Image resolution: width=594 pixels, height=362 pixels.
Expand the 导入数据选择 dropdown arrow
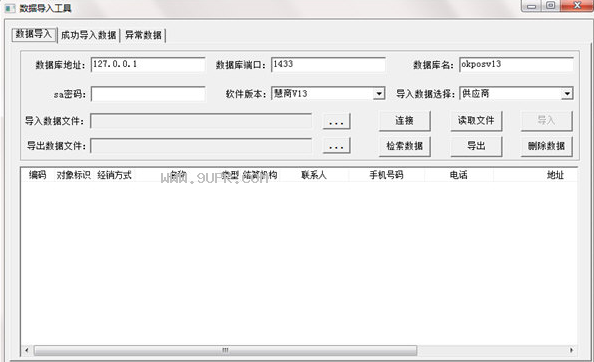coord(567,94)
